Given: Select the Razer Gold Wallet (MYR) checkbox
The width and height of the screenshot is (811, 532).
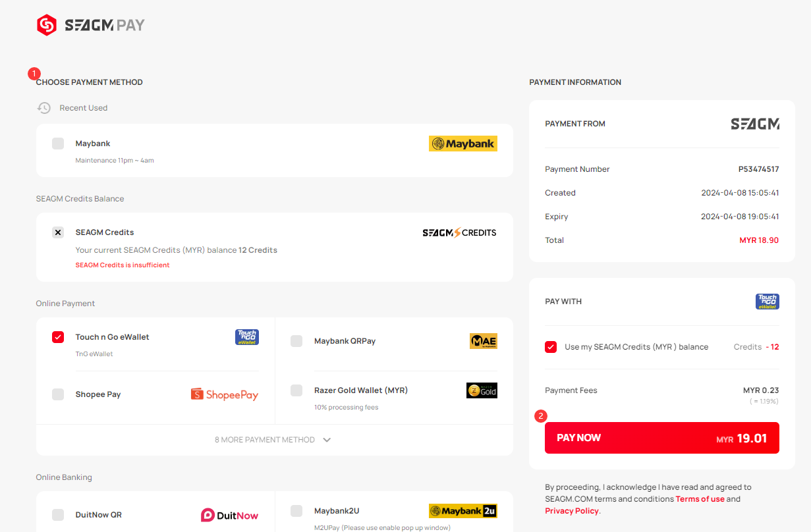Looking at the screenshot, I should coord(296,390).
